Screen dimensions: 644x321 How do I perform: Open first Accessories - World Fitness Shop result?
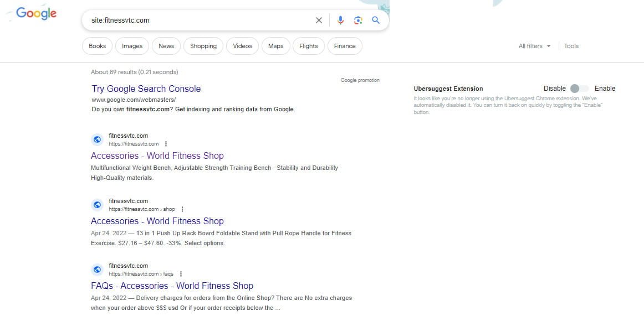click(157, 156)
